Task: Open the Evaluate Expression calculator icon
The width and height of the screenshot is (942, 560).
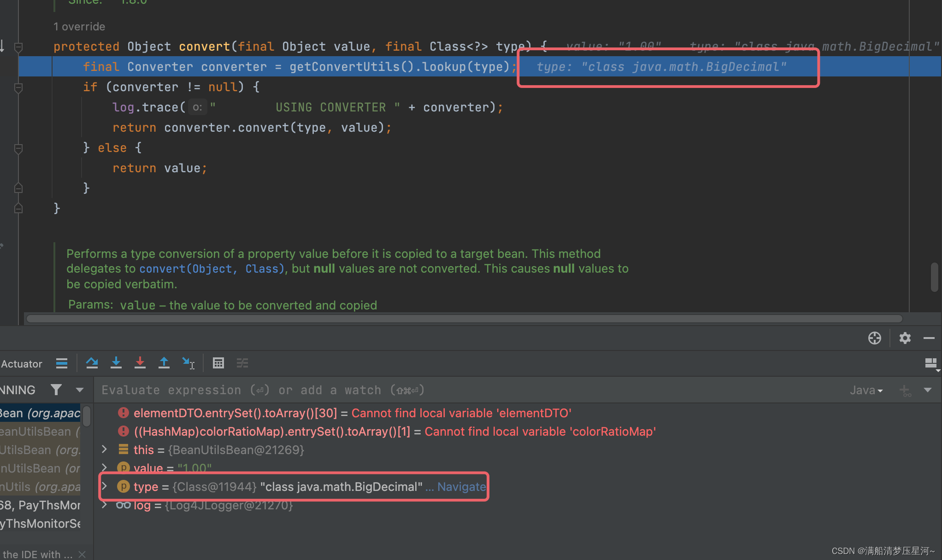Action: point(218,363)
